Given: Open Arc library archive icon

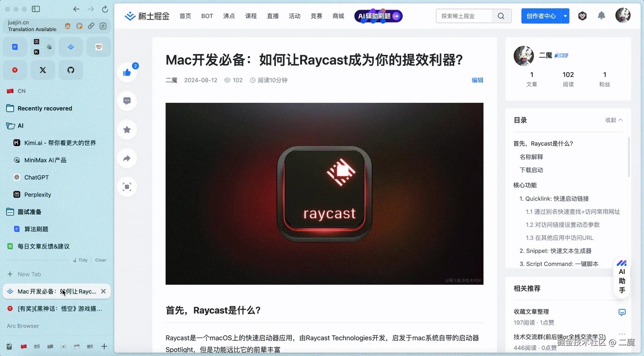Looking at the screenshot, I should click(9, 346).
